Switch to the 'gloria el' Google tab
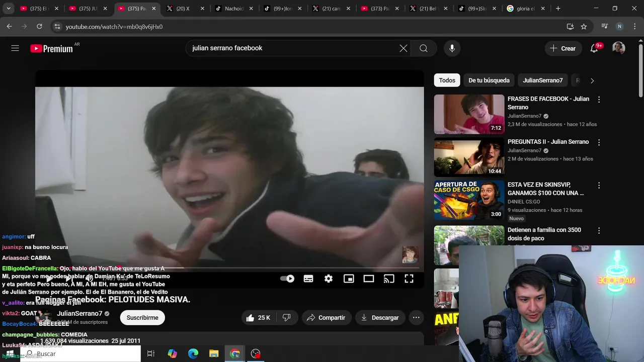 [526, 9]
